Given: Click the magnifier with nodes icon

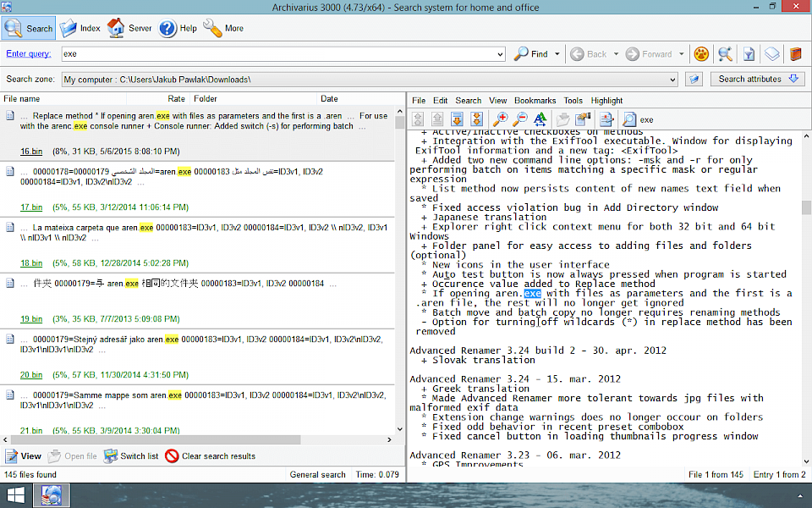Looking at the screenshot, I should [725, 54].
